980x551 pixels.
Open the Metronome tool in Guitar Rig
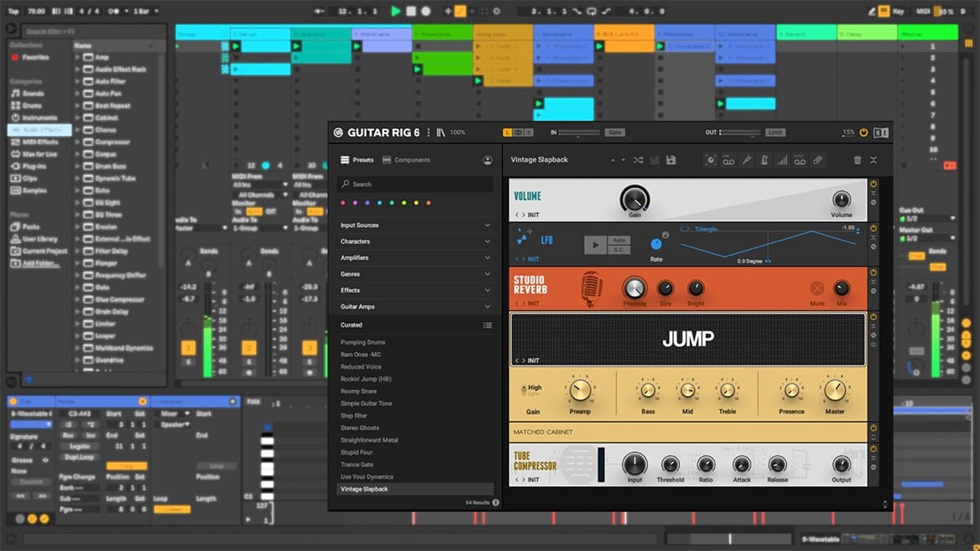click(x=764, y=160)
